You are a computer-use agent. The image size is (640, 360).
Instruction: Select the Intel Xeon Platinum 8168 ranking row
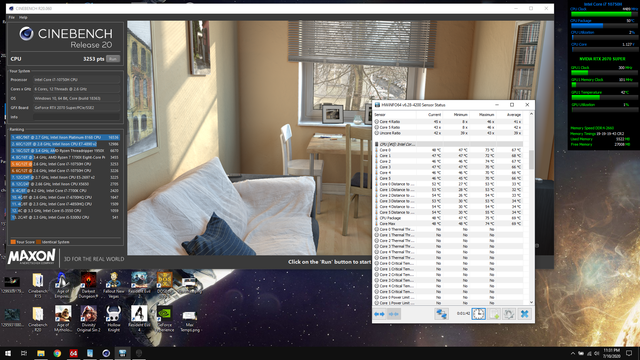[x=65, y=137]
